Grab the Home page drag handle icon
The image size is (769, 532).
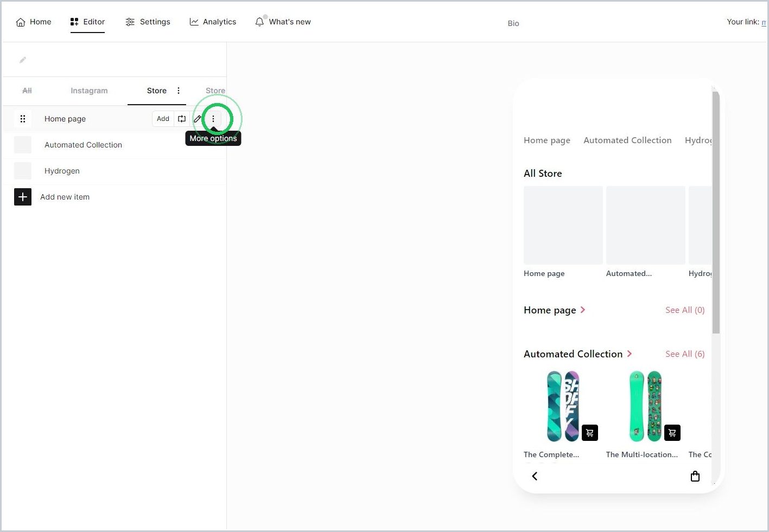coord(23,119)
